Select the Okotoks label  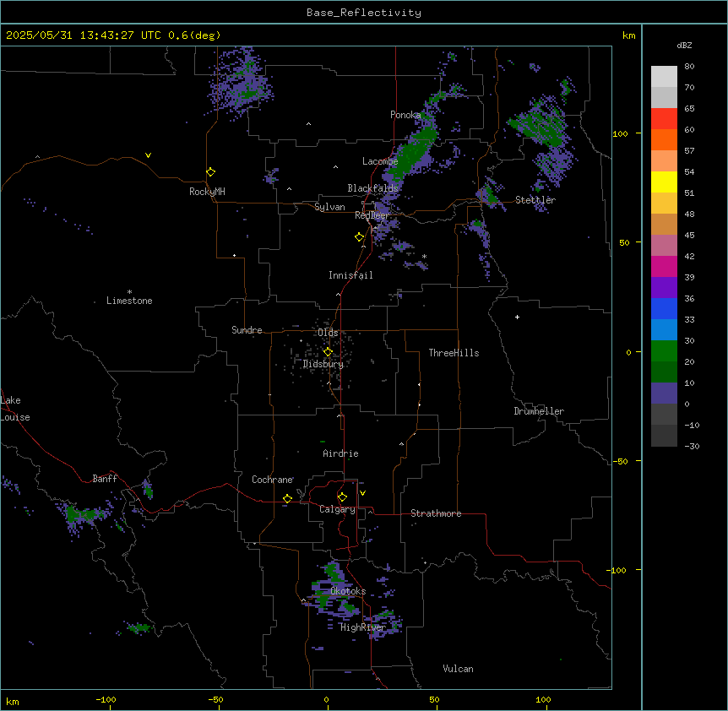[348, 591]
